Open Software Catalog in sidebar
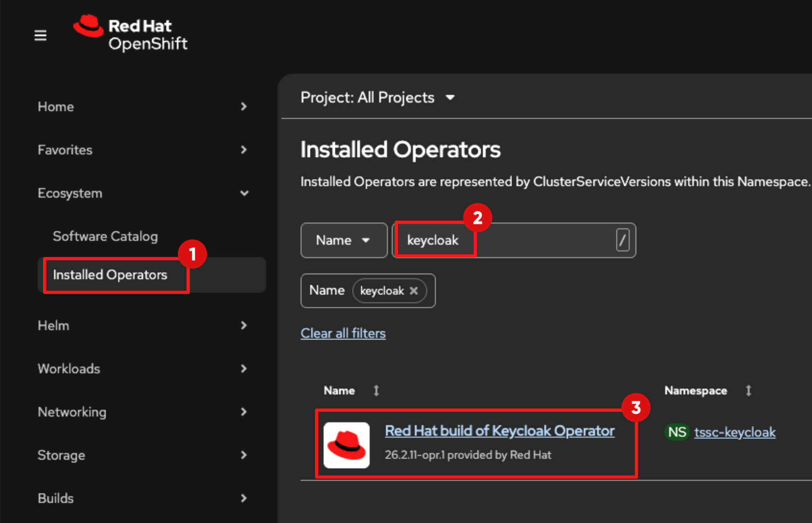This screenshot has width=812, height=523. (x=105, y=236)
